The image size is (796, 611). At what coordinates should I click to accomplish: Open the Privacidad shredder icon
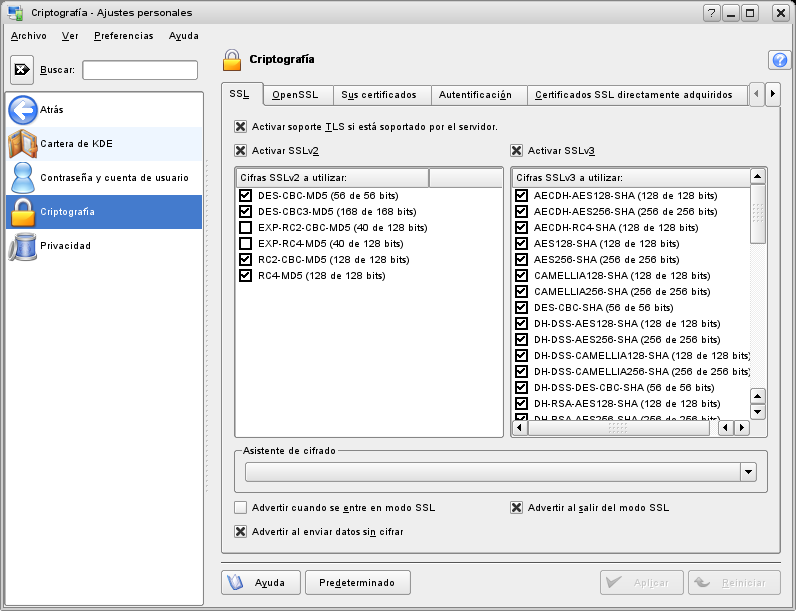(x=22, y=246)
